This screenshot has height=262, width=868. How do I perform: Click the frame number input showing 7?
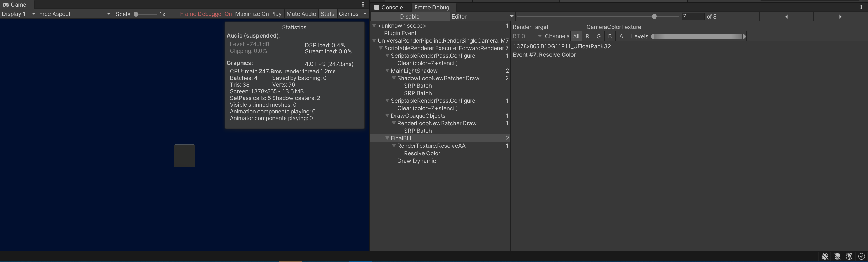[x=693, y=16]
